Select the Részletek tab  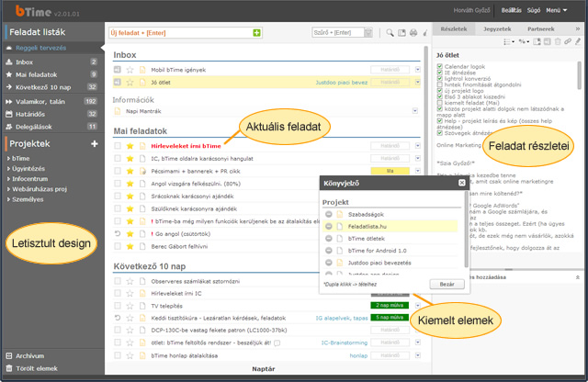coord(454,28)
